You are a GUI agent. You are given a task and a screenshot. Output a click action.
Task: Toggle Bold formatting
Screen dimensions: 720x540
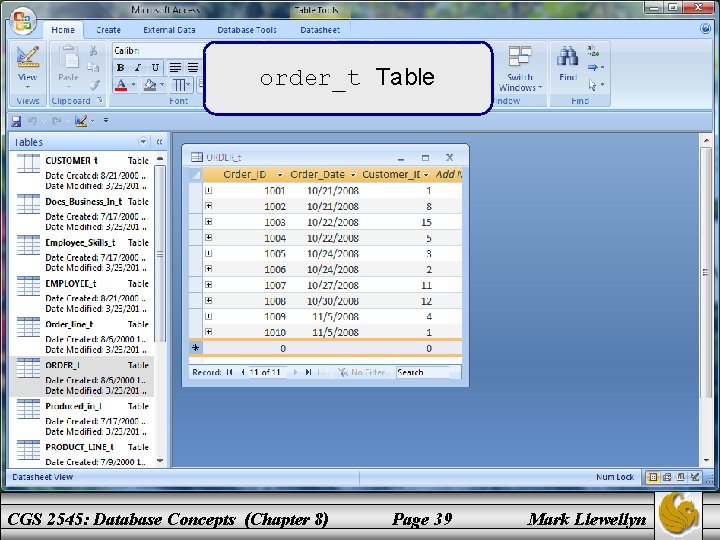pos(120,68)
